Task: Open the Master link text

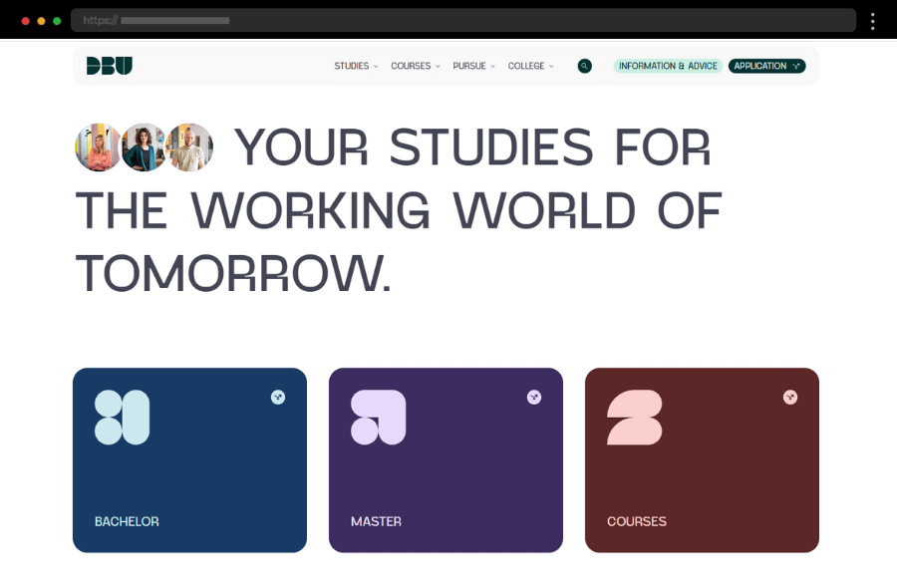Action: 376,521
